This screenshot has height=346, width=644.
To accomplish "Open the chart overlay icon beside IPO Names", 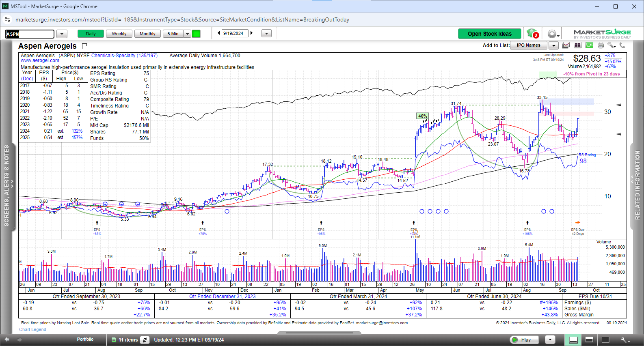I will click(566, 45).
